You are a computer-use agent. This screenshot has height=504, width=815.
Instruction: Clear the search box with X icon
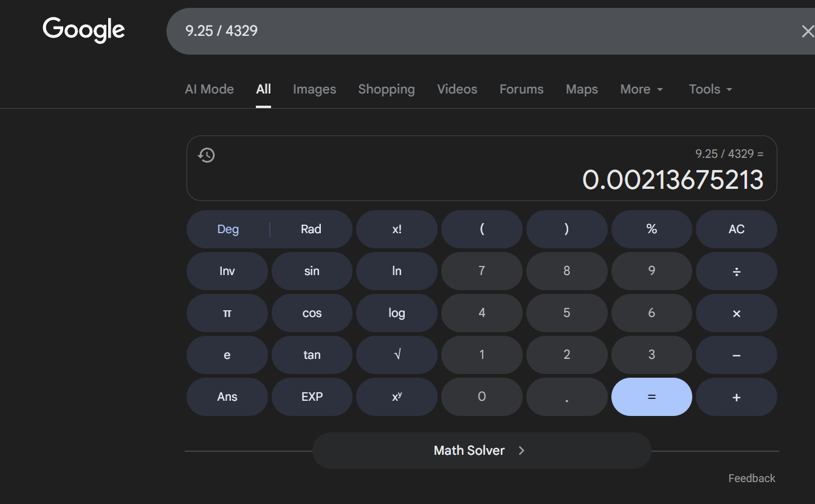(x=807, y=32)
